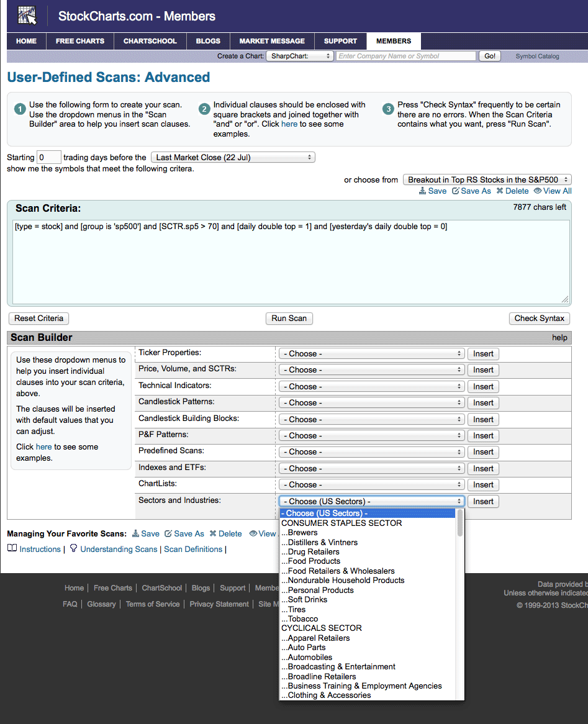Click Save under Managing Your Favorite Scans
Viewport: 588px width, 724px height.
[145, 534]
